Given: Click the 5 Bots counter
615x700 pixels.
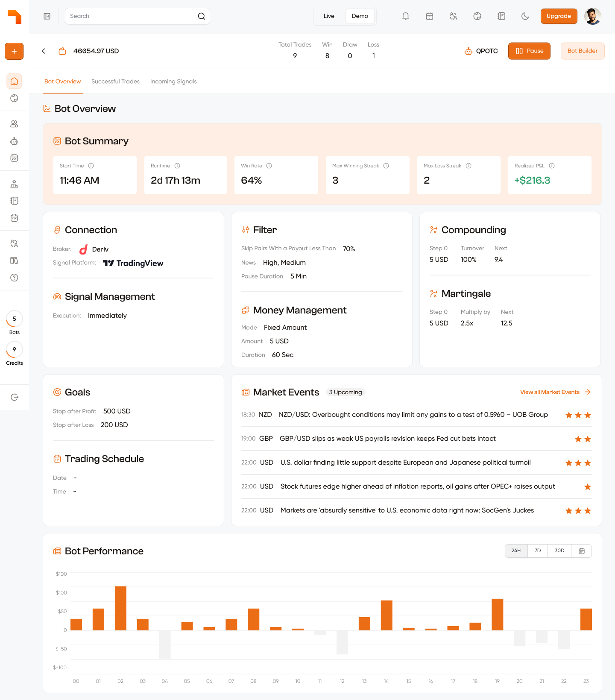Looking at the screenshot, I should click(x=15, y=323).
